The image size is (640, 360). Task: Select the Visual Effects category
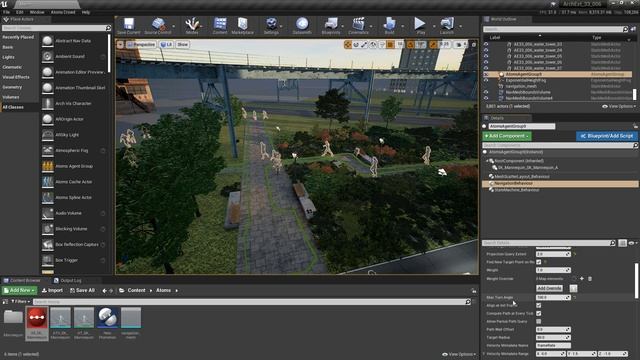pos(16,77)
